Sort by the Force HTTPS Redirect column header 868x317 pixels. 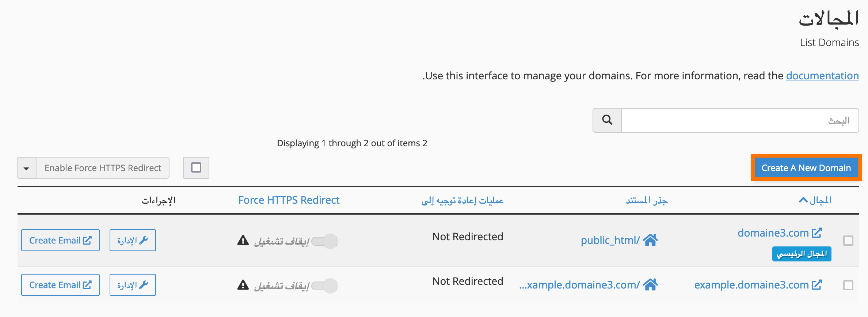289,200
